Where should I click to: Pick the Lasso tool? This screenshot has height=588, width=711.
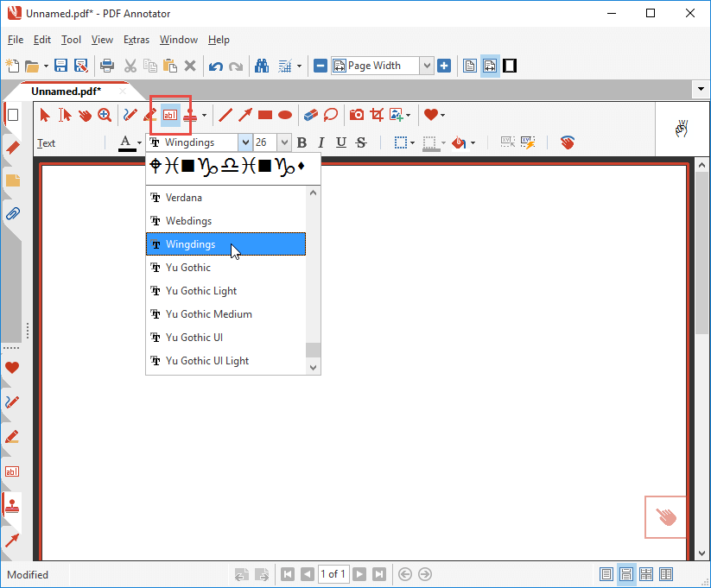click(331, 115)
